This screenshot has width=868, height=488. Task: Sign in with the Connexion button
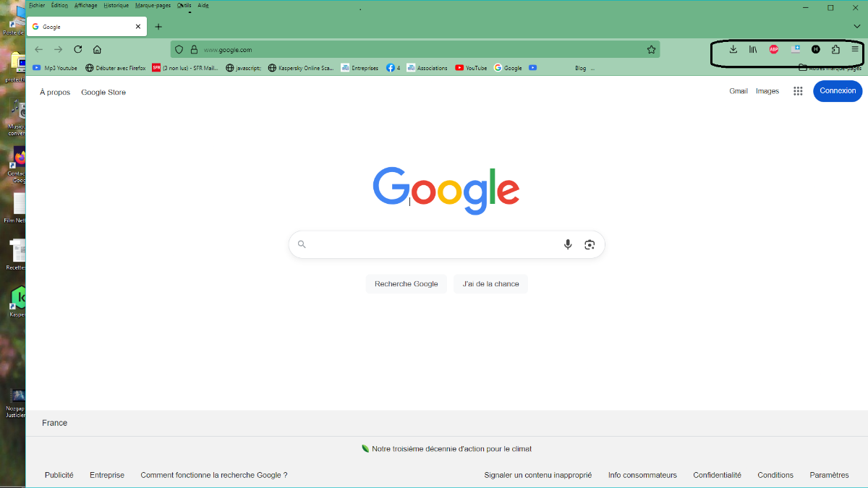click(x=838, y=91)
